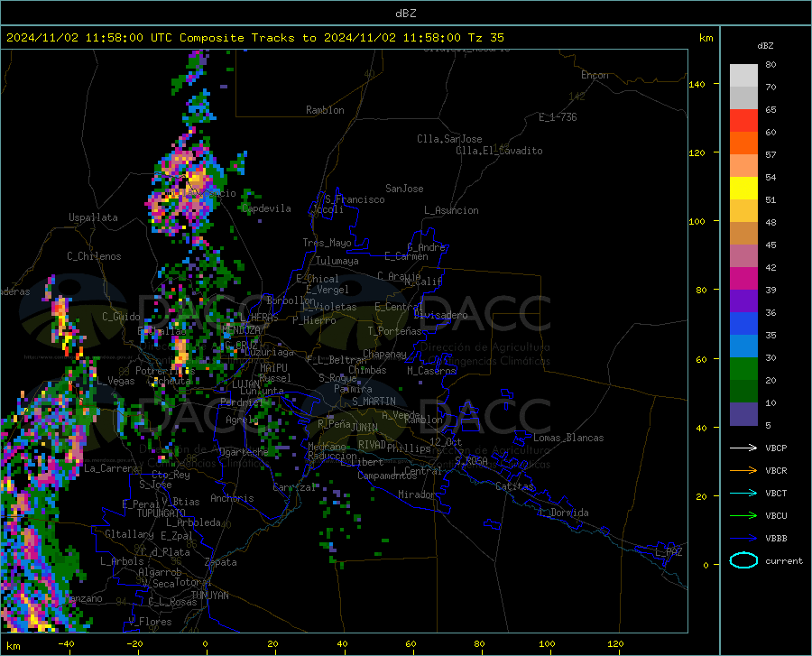Pick the orange 57 dBZ swatch

coord(743,143)
